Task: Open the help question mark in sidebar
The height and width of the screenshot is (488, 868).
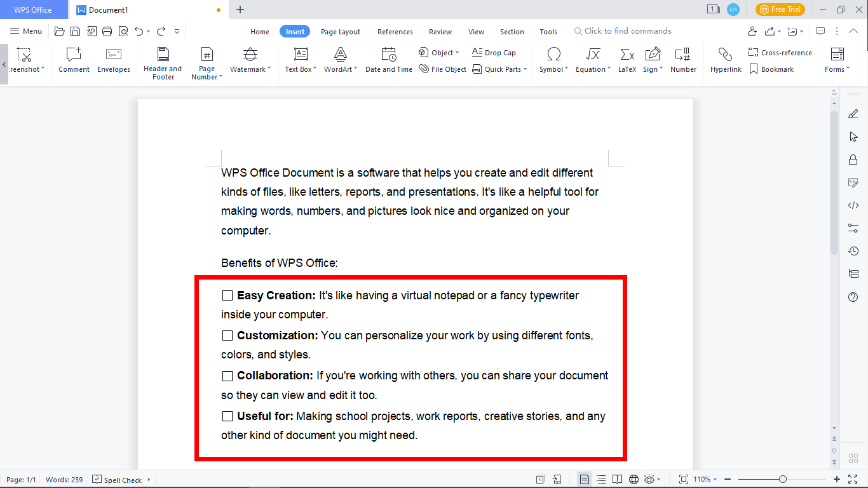Action: click(x=853, y=297)
